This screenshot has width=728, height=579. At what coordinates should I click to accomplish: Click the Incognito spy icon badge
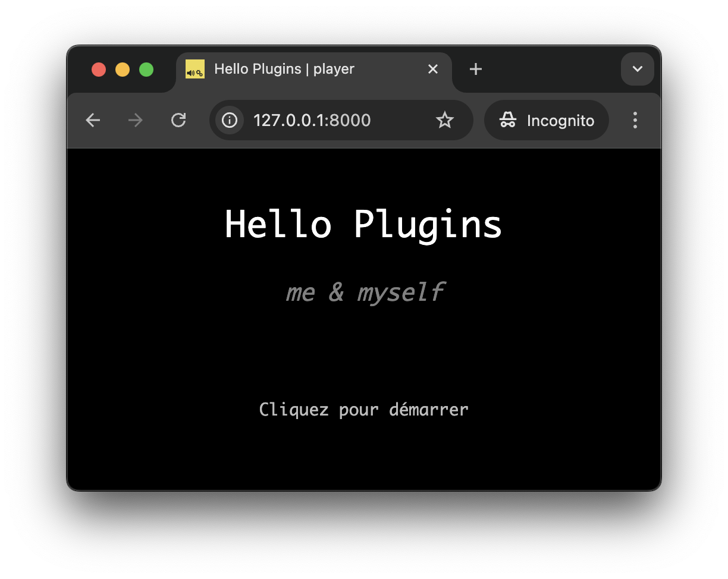(509, 120)
